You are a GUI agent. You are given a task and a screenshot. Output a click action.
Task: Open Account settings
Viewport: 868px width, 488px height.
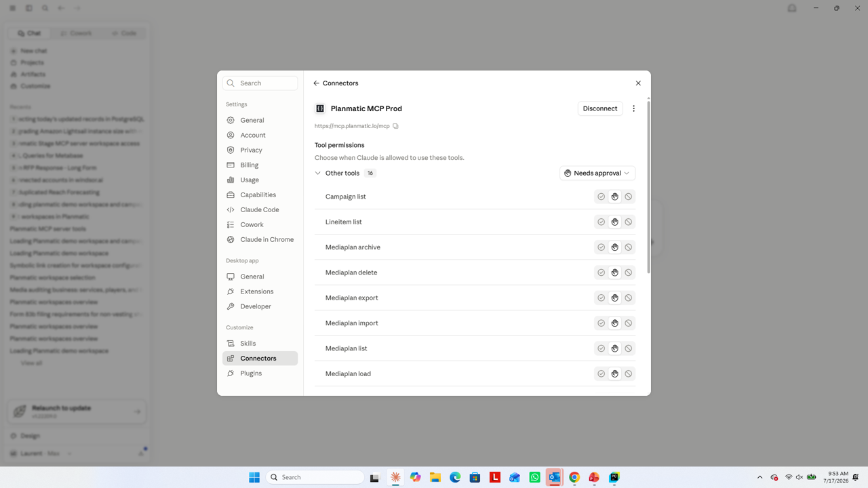(x=260, y=135)
